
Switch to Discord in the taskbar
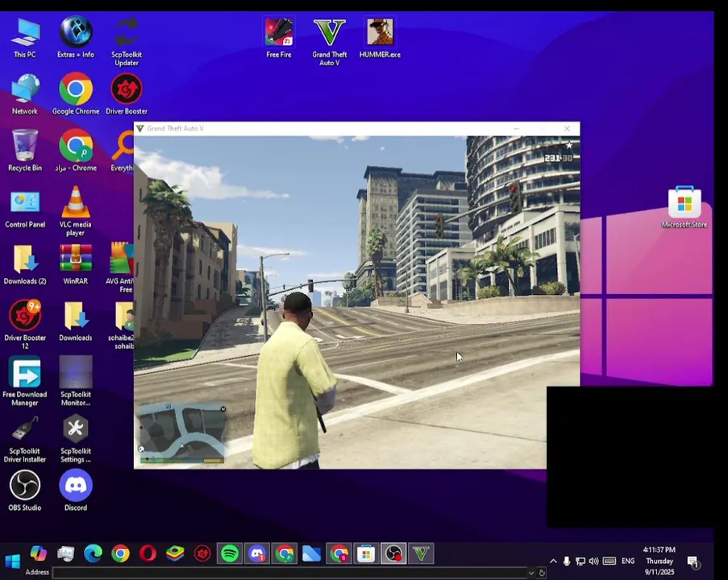[257, 553]
